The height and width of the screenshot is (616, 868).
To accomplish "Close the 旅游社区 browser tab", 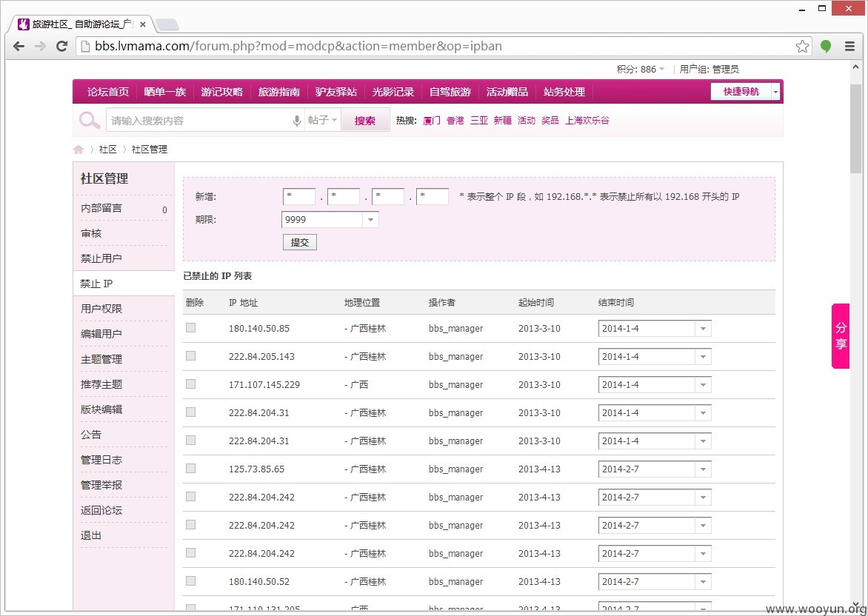I will click(x=143, y=24).
